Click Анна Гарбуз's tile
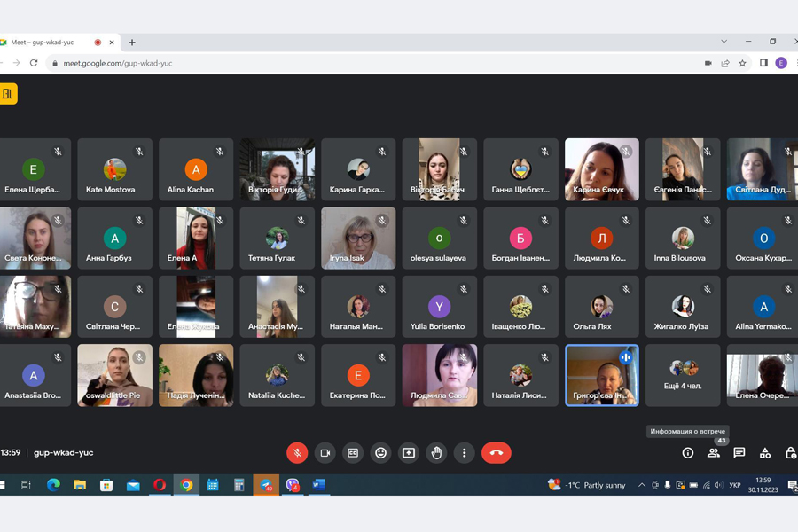 (114, 239)
